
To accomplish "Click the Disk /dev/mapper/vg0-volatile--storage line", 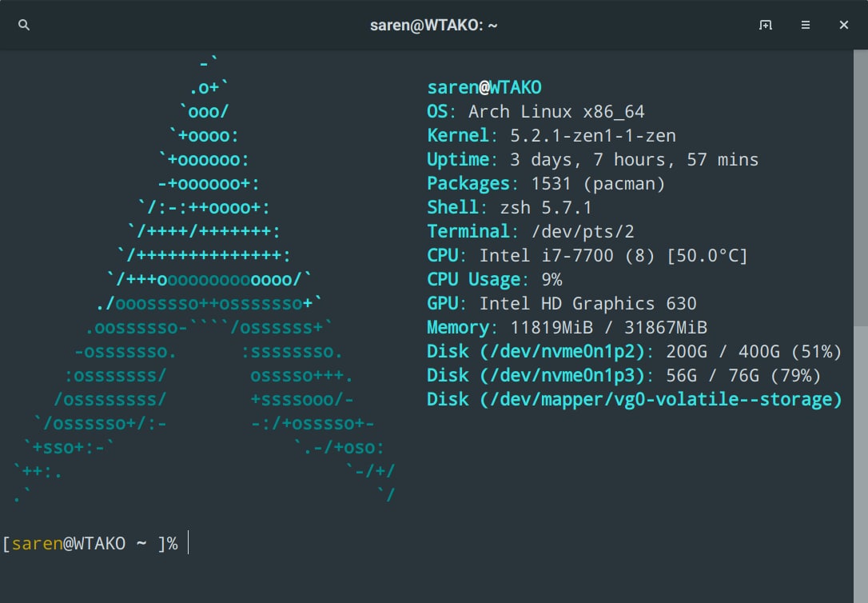I will pyautogui.click(x=635, y=399).
